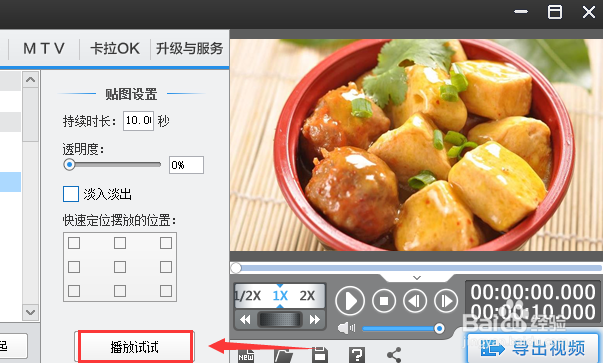Click the 持续时长 duration input field
Viewport: 603px width, 363px height.
tap(138, 121)
